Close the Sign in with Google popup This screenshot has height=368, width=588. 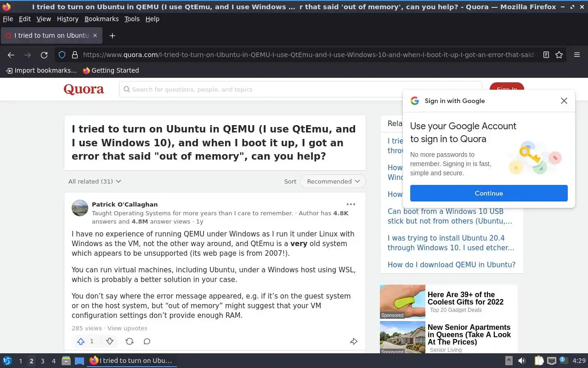click(x=564, y=101)
